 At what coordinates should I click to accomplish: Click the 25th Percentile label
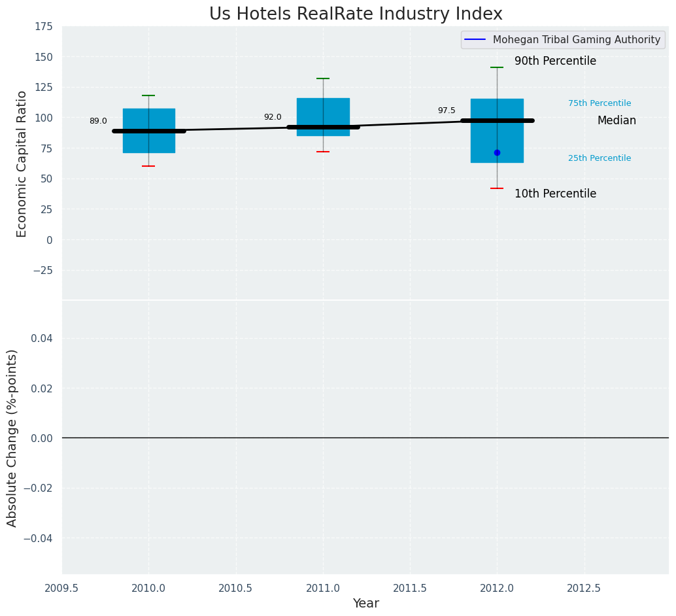click(x=600, y=158)
